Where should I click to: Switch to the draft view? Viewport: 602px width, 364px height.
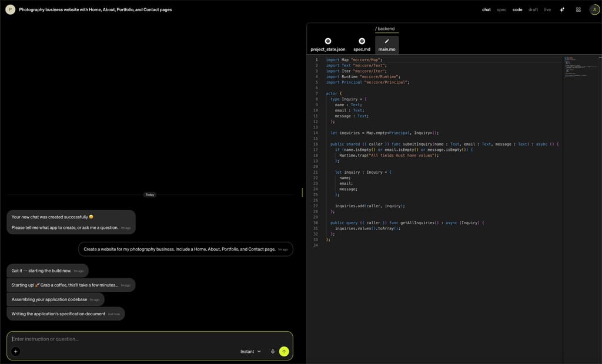coord(533,9)
